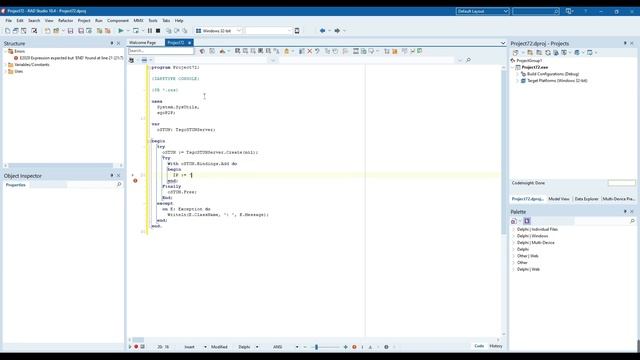
Task: Click the red X icon in editor toolbar
Action: 310,51
